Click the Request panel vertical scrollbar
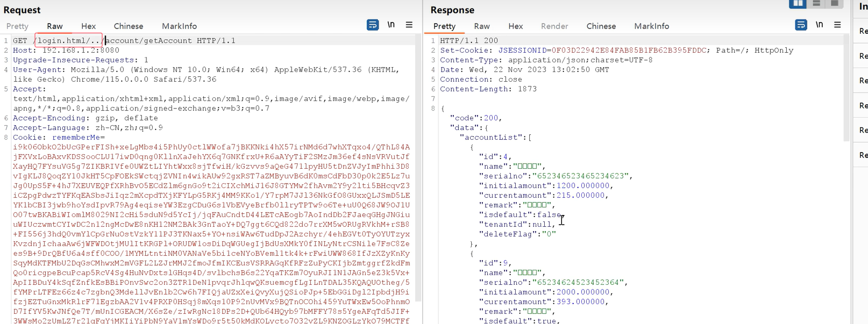This screenshot has height=324, width=868. [x=418, y=161]
